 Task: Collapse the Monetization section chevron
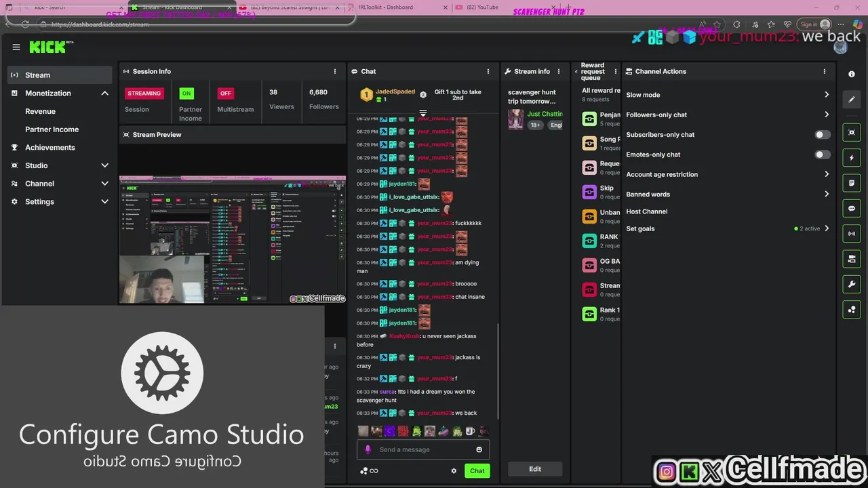click(104, 94)
